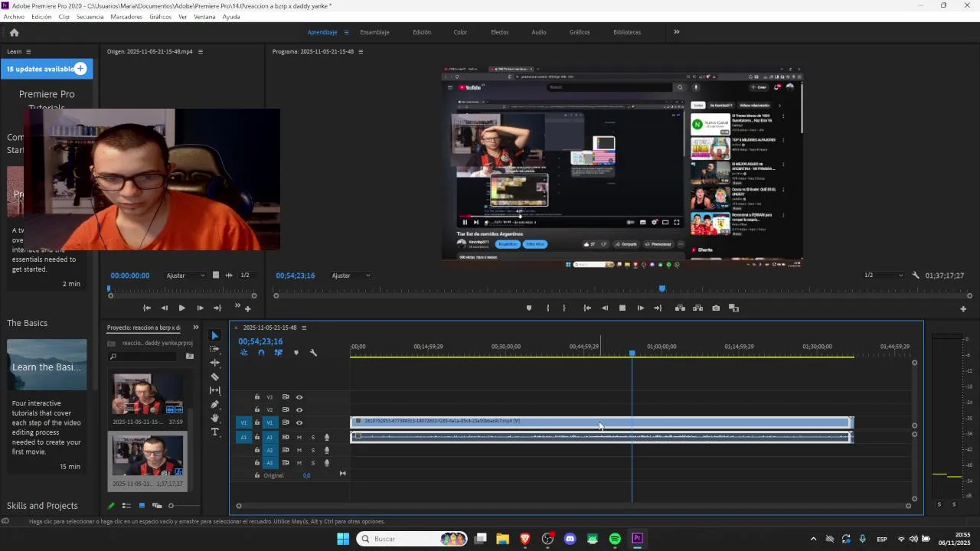
Task: Switch Project panel to icon view
Action: click(142, 505)
